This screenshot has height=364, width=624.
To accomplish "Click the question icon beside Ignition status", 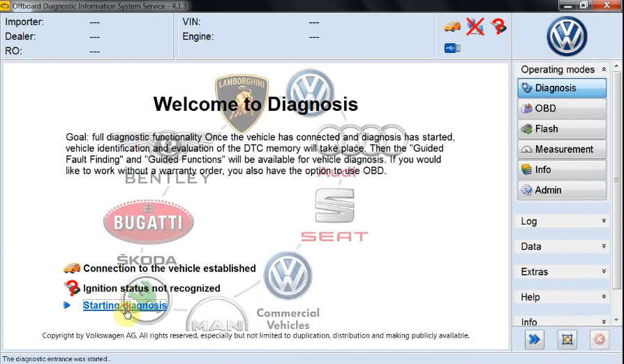I will pyautogui.click(x=72, y=288).
